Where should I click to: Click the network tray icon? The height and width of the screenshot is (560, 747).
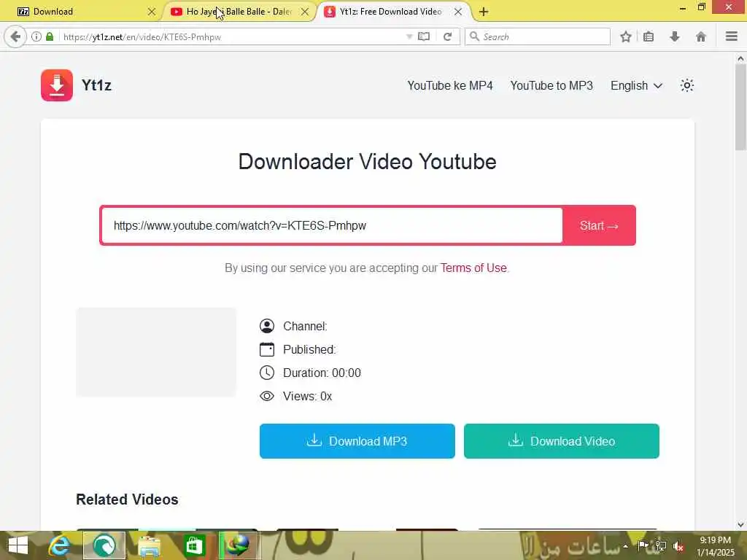(x=661, y=545)
